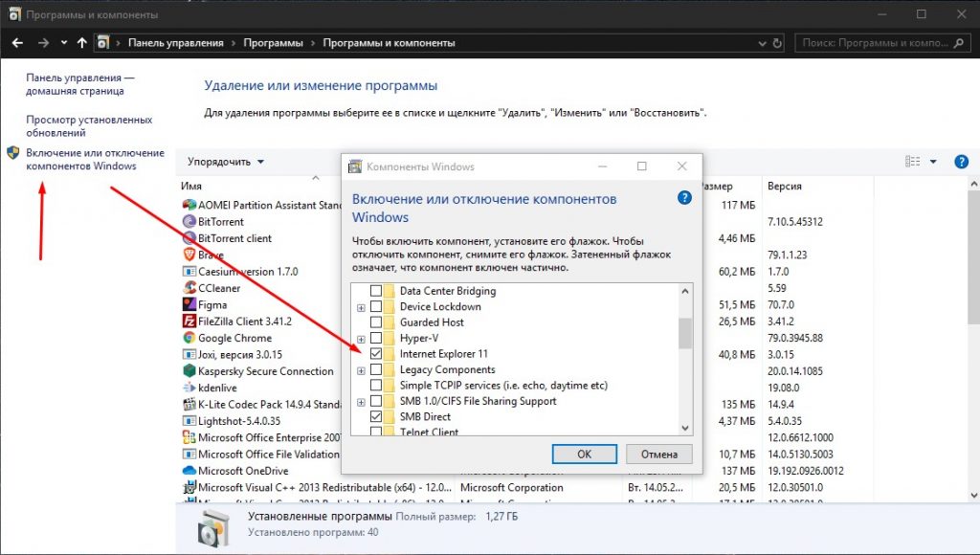Viewport: 980px width, 555px height.
Task: Select the BitTorrent client icon in list
Action: tap(189, 238)
